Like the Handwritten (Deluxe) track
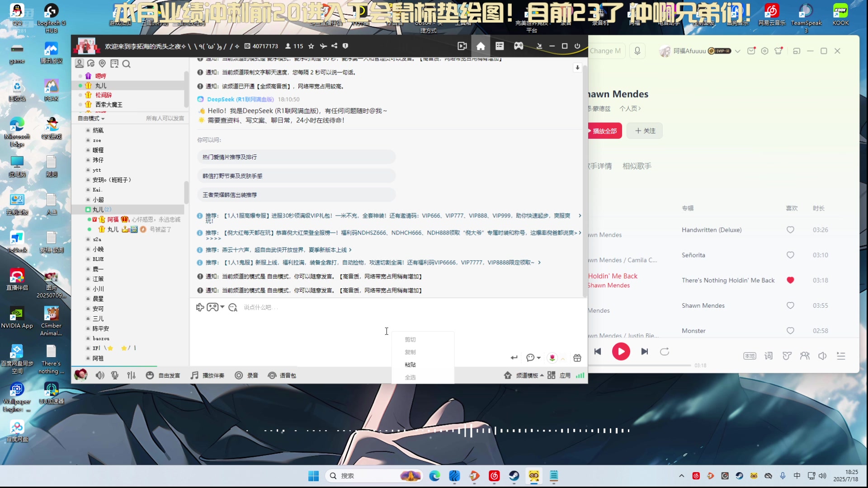The image size is (868, 488). (x=790, y=230)
